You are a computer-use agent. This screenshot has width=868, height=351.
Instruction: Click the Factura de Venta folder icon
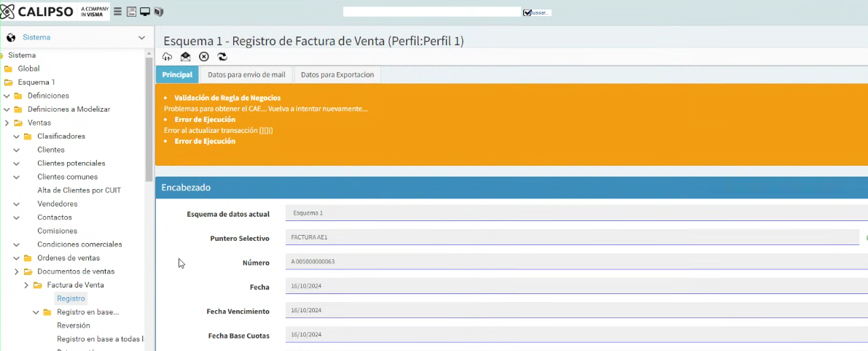pos(38,285)
